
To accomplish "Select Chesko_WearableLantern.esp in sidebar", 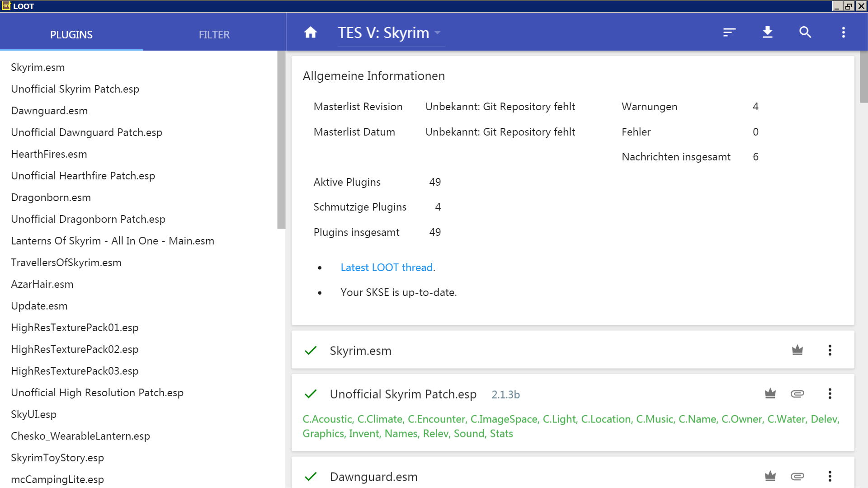I will [x=80, y=436].
